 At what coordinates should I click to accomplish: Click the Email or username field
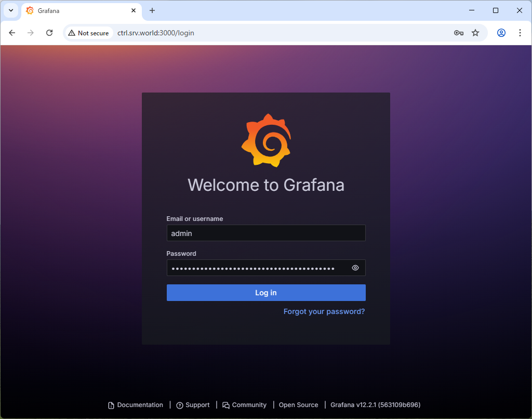(x=265, y=233)
